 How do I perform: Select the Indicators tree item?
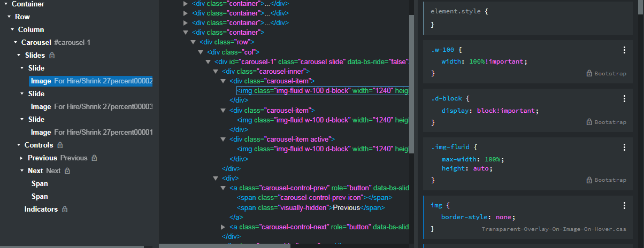coord(41,209)
